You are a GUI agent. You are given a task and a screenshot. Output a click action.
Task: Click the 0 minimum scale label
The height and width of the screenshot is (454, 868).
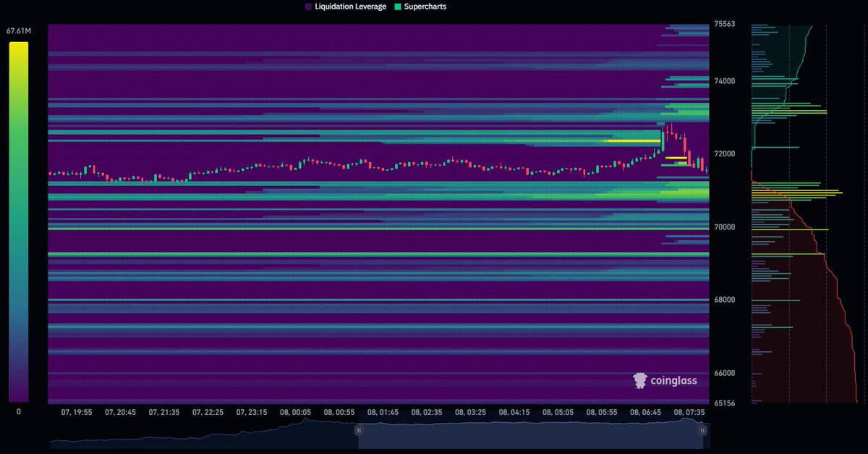pyautogui.click(x=19, y=411)
